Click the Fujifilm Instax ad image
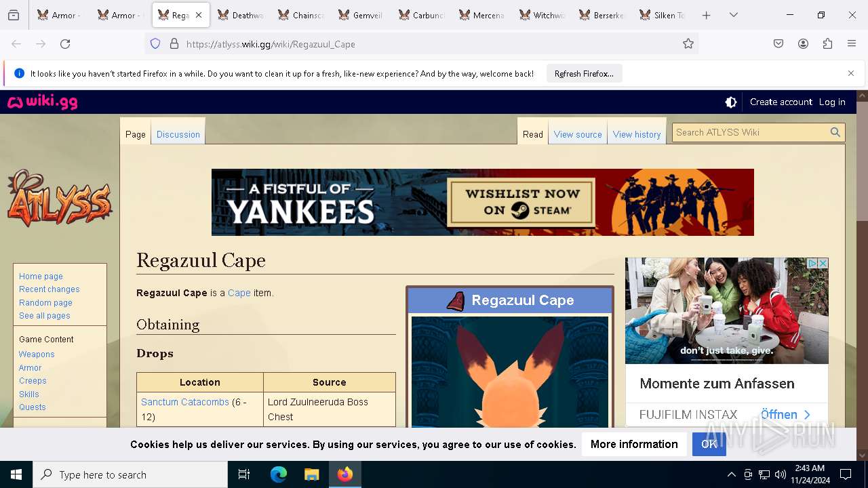 coord(727,310)
